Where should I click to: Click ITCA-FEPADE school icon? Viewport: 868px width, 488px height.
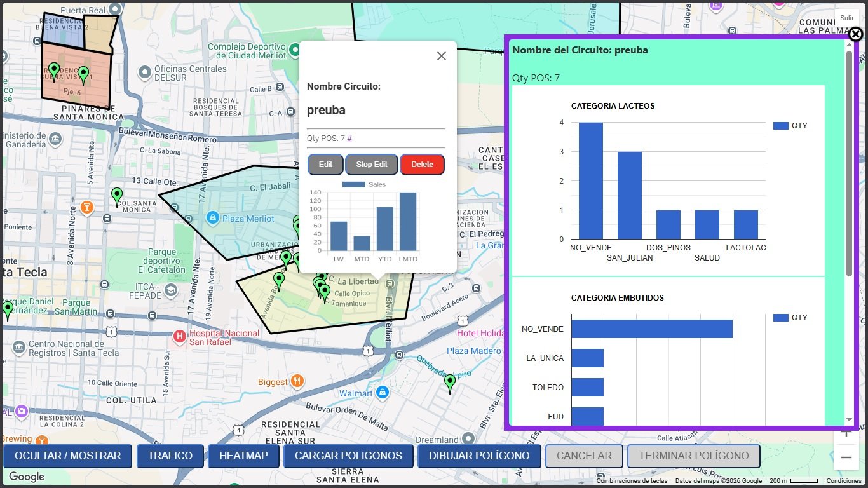click(170, 290)
